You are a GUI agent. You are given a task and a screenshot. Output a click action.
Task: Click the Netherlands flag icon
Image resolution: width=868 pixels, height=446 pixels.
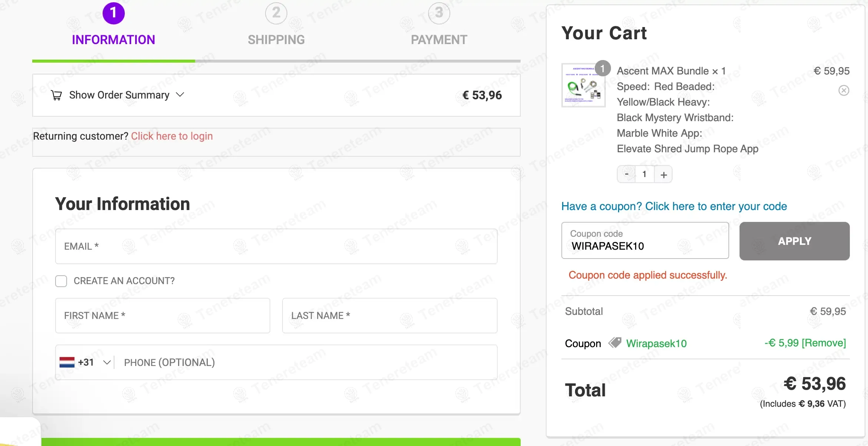[67, 362]
